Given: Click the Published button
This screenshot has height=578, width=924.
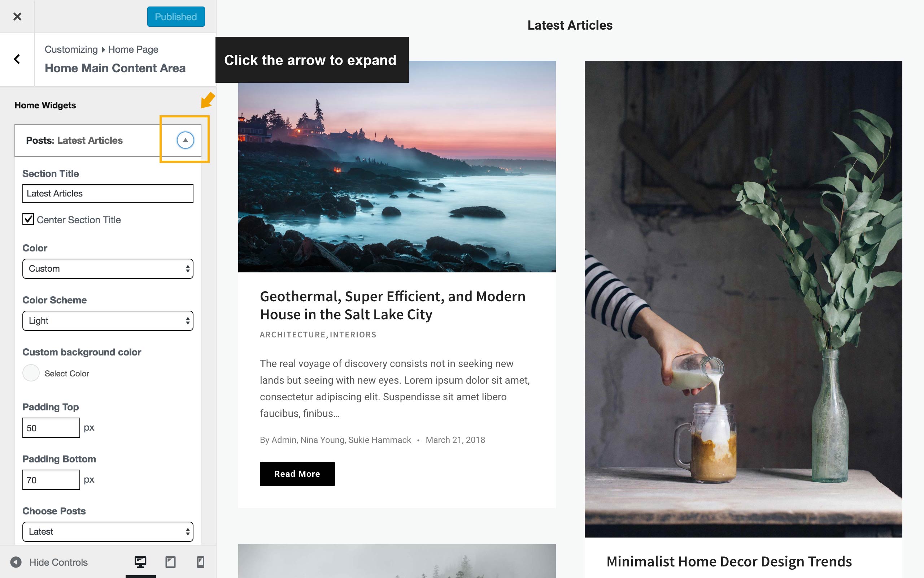Looking at the screenshot, I should [x=176, y=17].
